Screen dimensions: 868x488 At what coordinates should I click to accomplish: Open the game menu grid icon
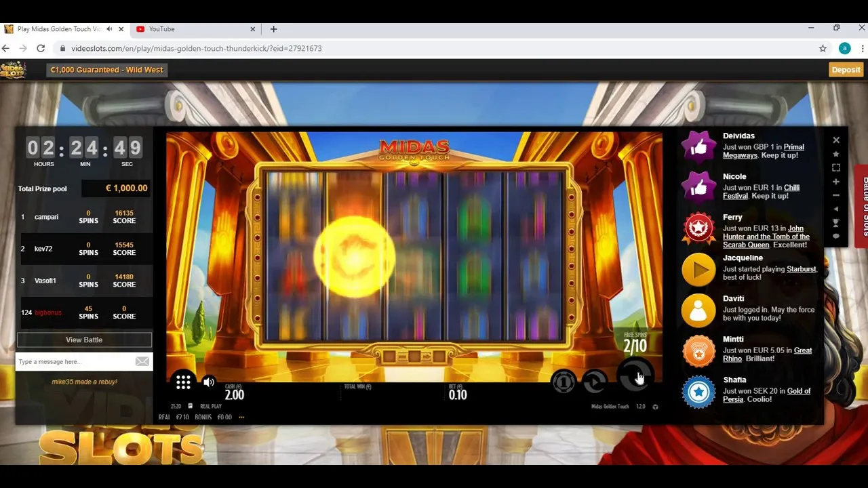pos(183,382)
